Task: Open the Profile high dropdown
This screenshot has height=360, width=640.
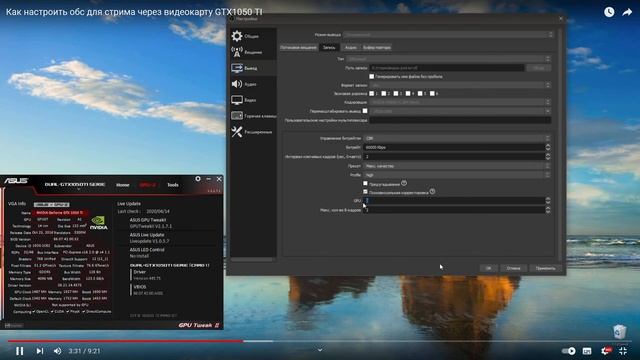Action: pos(457,175)
